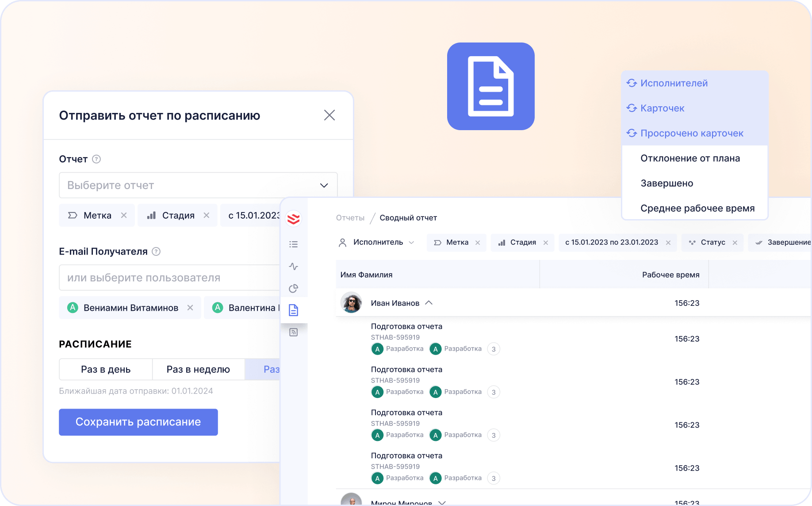
Task: Focus the или выберите пользователя field
Action: click(x=170, y=278)
